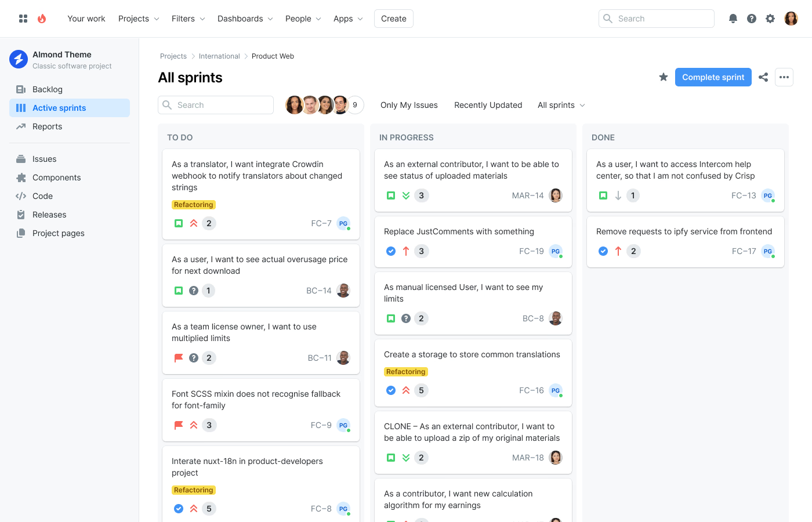This screenshot has width=812, height=522.
Task: Toggle the Recently Updated filter
Action: click(x=488, y=105)
